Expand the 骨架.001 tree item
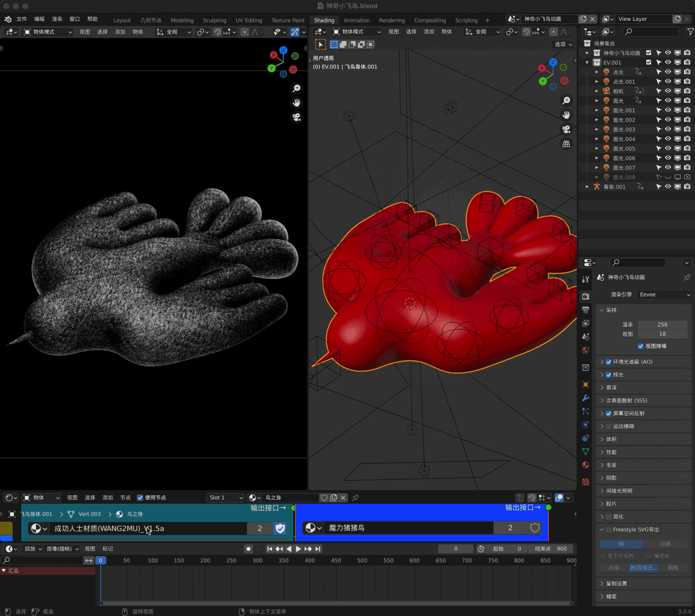Image resolution: width=695 pixels, height=616 pixels. click(x=587, y=187)
